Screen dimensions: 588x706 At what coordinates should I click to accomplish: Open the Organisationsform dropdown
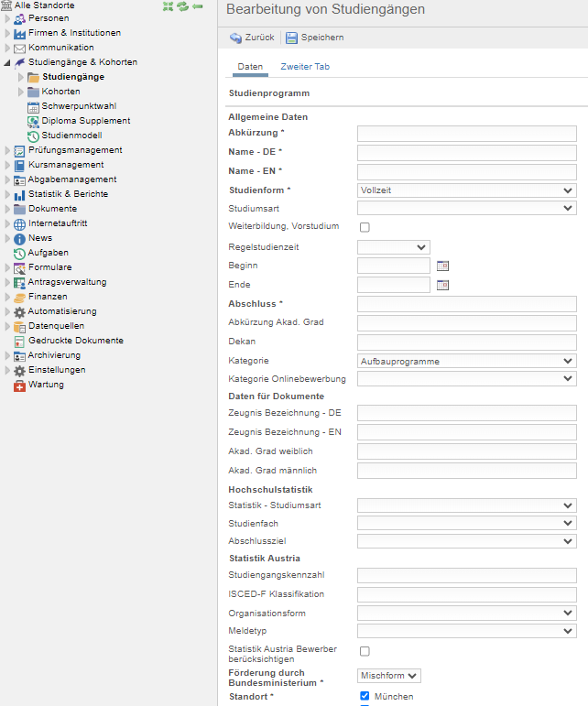467,613
